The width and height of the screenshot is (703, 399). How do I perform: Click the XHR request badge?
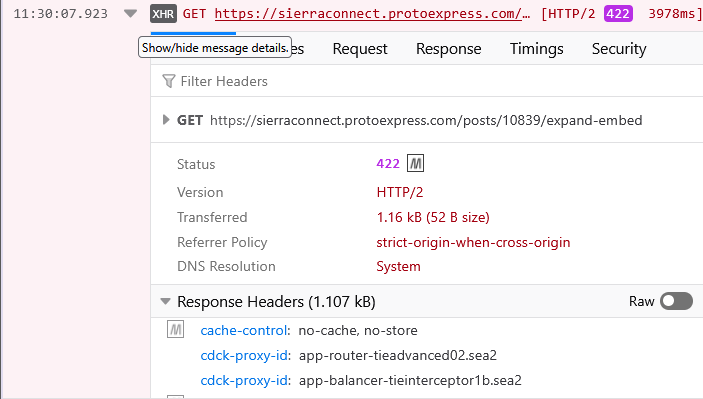pyautogui.click(x=163, y=14)
